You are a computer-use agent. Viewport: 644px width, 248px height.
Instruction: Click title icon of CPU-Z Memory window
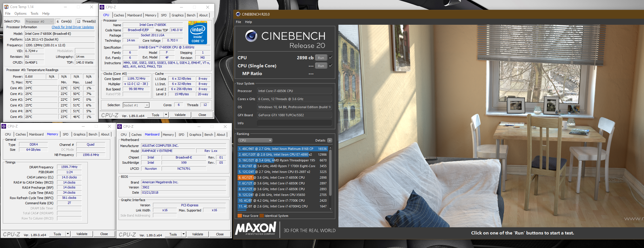coord(4,126)
